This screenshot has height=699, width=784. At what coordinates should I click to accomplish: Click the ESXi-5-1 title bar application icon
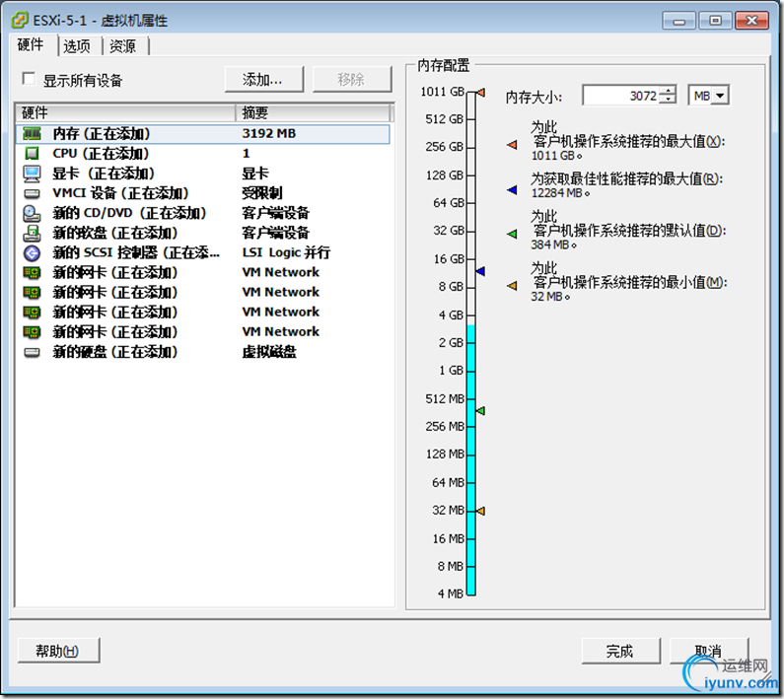(x=20, y=20)
